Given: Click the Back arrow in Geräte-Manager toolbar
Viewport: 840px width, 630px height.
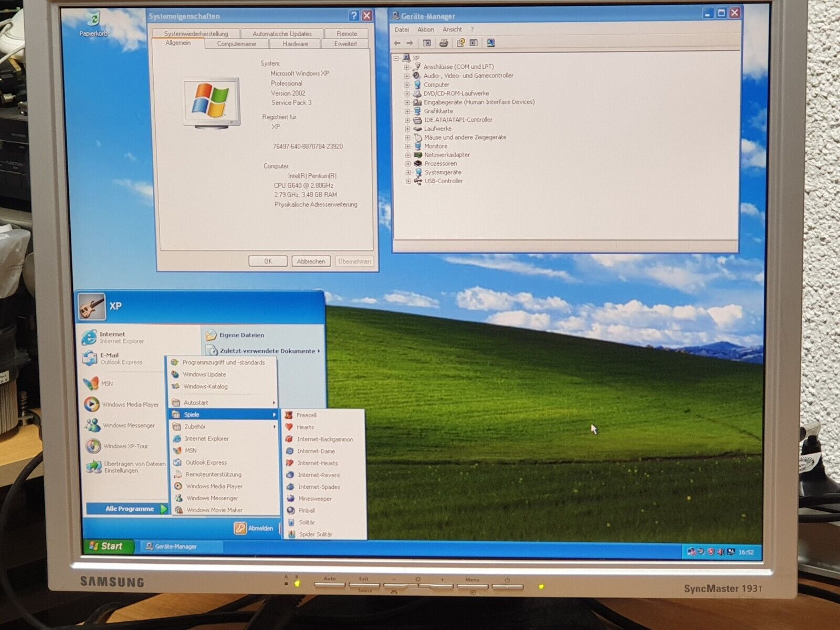Looking at the screenshot, I should tap(397, 43).
